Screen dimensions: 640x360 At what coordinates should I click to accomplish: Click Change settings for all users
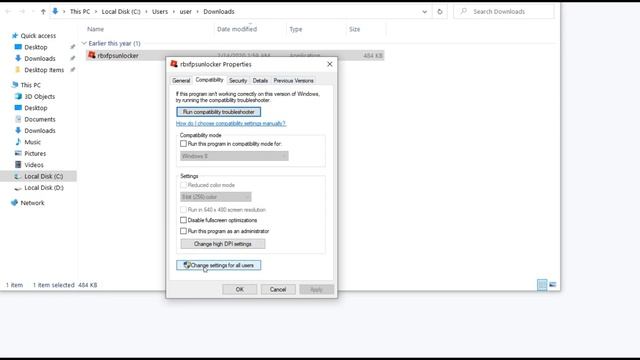(x=218, y=265)
